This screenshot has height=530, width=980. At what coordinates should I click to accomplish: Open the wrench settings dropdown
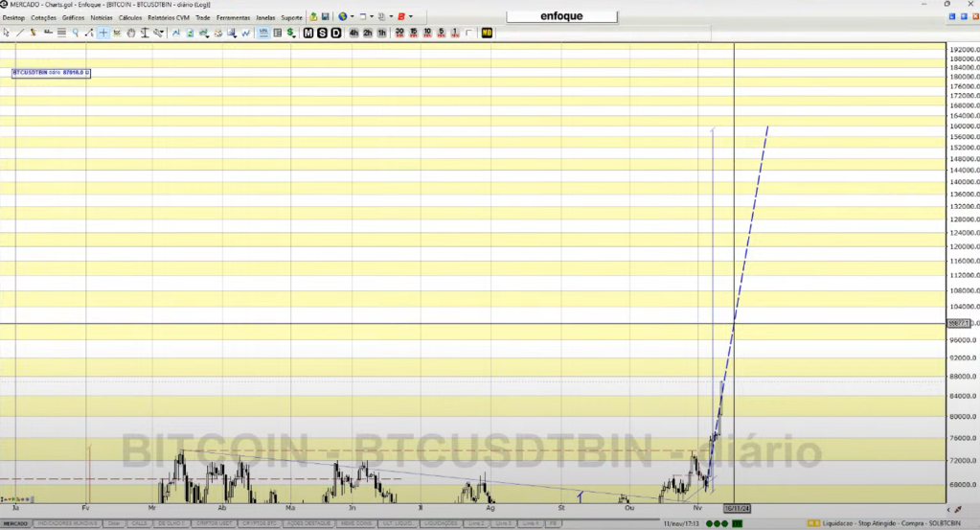click(159, 33)
